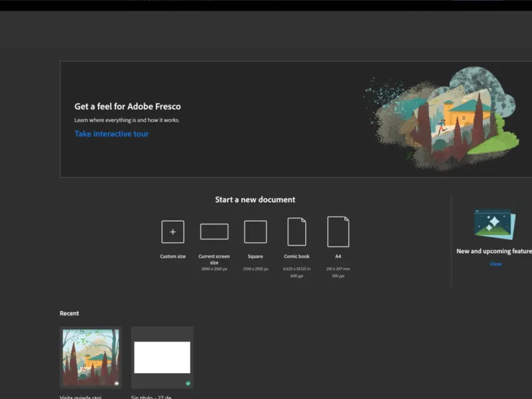The image size is (532, 399).
Task: Click the '6.625 x 10.125 in' dimension text
Action: point(297,269)
